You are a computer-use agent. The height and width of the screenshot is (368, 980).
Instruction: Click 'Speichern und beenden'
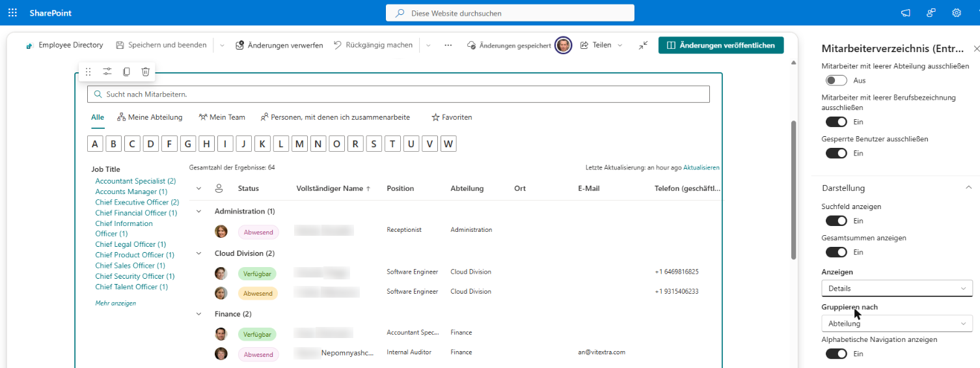[161, 45]
